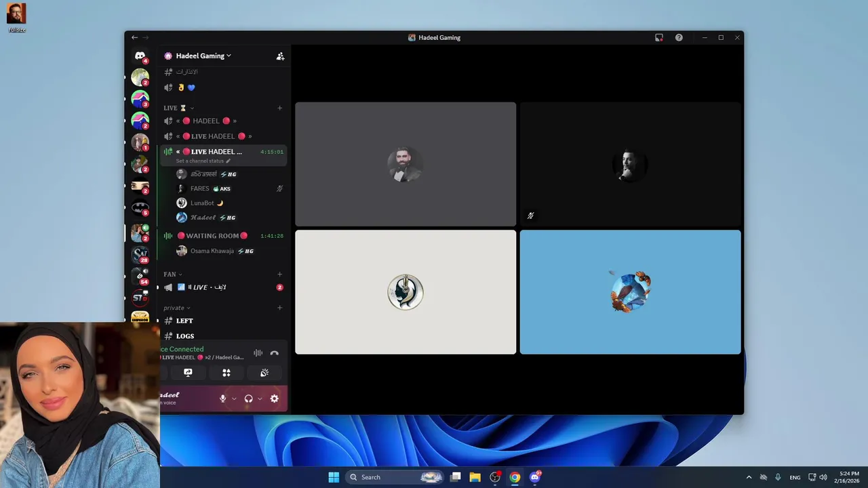The image size is (868, 488).
Task: Select the bearded man participant tile
Action: [406, 164]
